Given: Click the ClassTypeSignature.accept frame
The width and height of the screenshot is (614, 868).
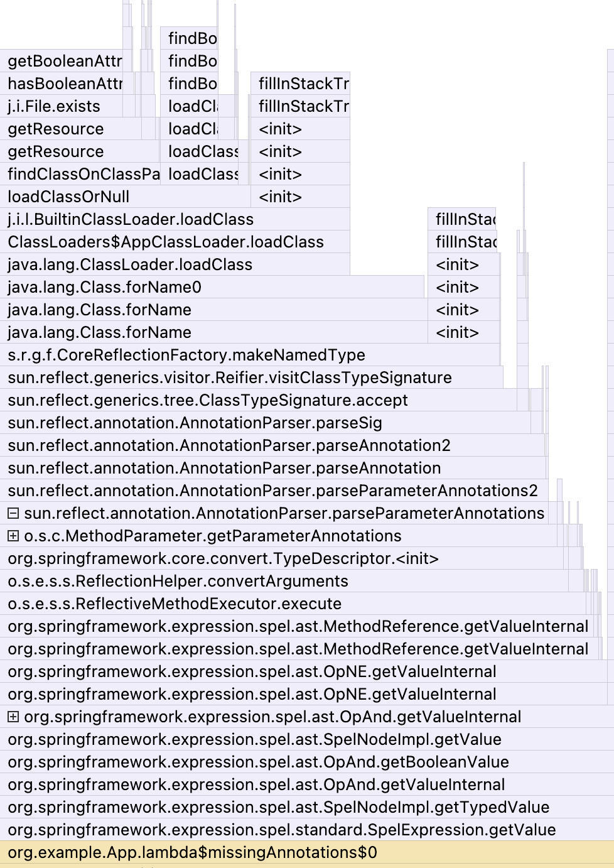Looking at the screenshot, I should [x=258, y=400].
